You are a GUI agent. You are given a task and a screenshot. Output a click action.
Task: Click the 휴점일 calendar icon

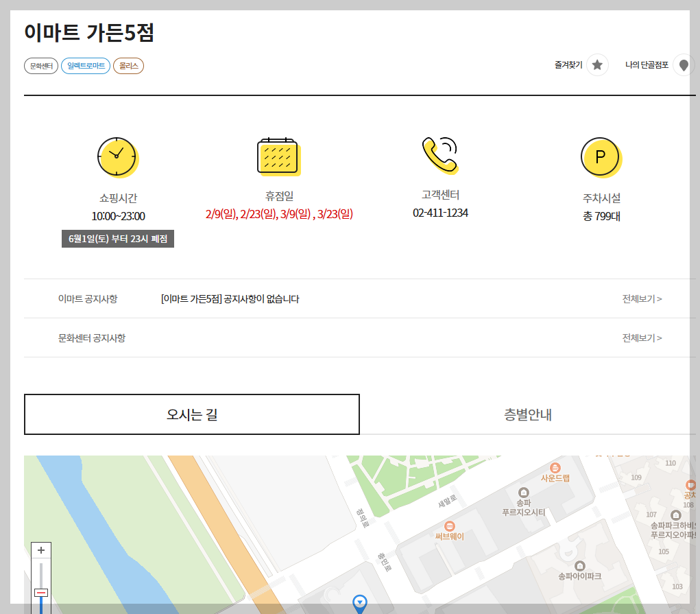click(279, 156)
